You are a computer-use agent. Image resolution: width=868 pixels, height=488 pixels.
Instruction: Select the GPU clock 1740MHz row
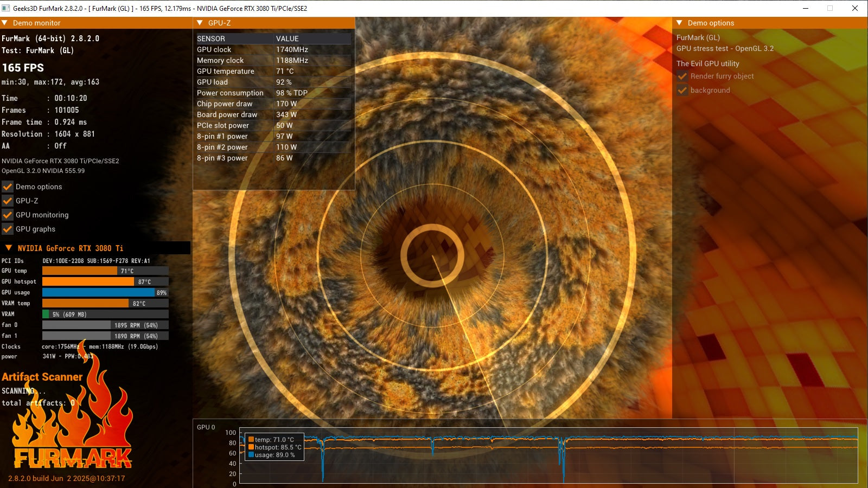click(274, 49)
